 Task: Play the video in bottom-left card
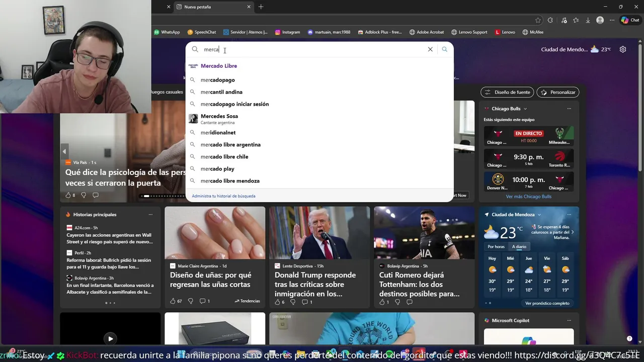pos(110,338)
